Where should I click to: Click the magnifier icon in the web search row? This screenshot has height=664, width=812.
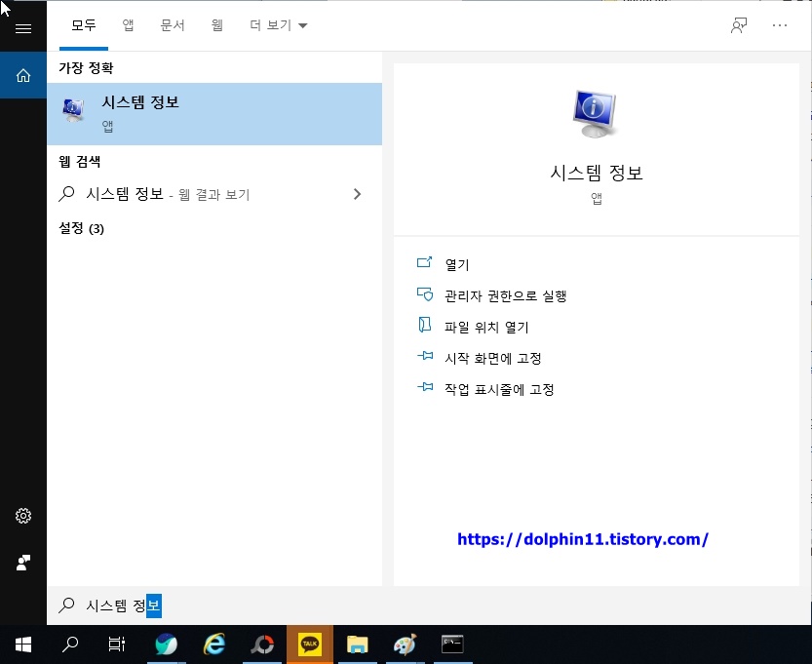67,194
